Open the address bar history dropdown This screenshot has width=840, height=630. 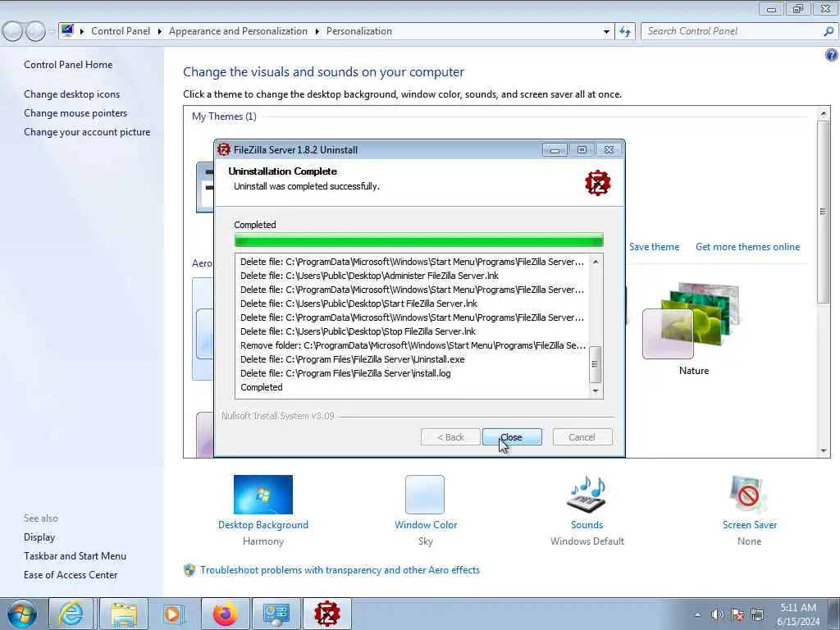[x=606, y=32]
